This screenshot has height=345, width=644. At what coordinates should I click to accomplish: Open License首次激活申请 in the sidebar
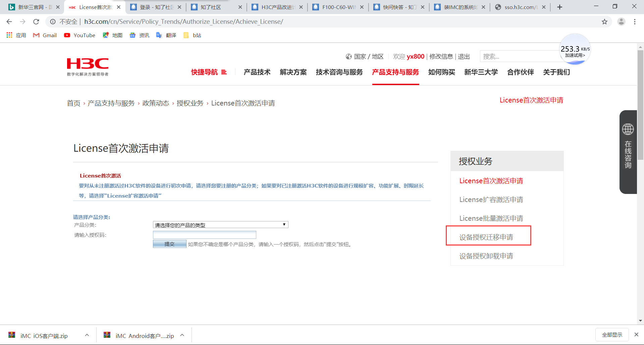click(491, 181)
